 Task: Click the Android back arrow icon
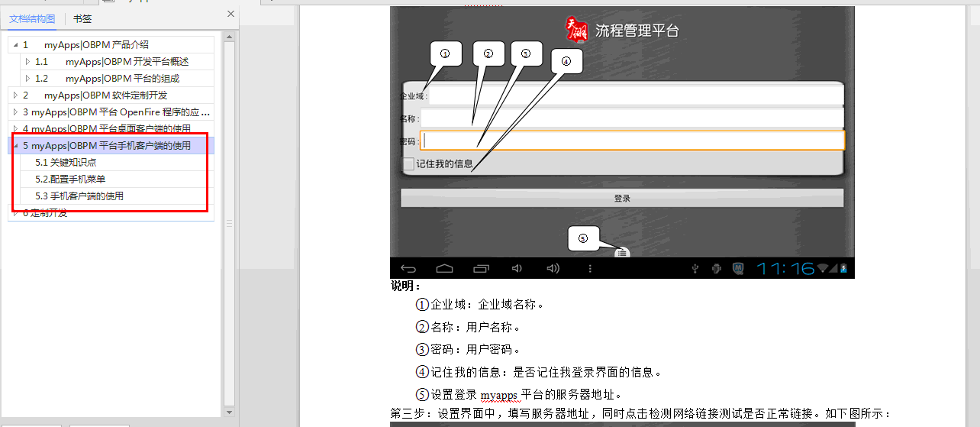tap(408, 268)
